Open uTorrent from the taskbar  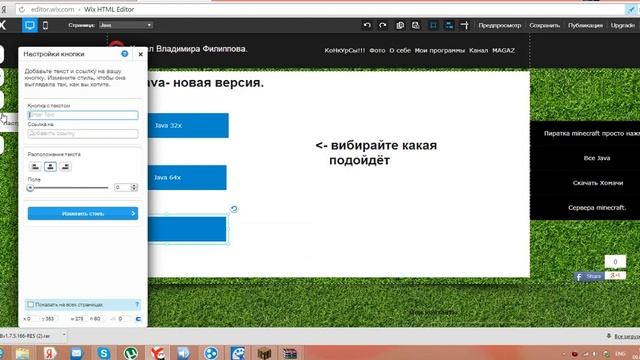click(131, 353)
